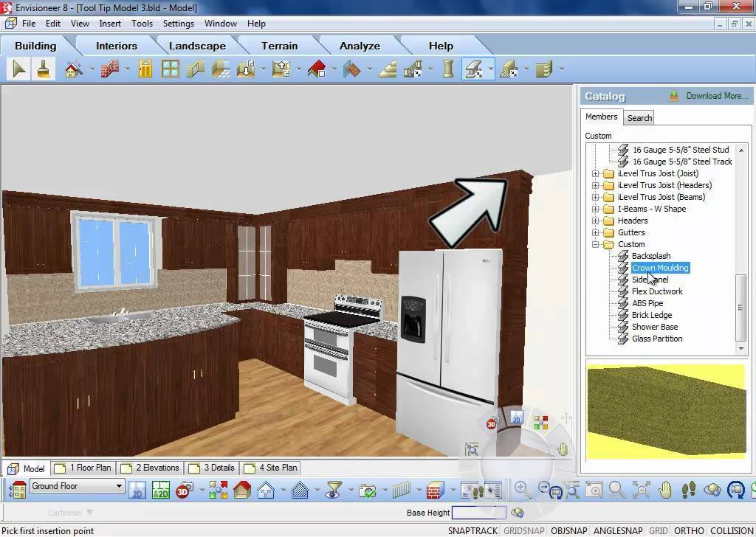Open the Analyze tab
The height and width of the screenshot is (537, 756).
pos(360,46)
